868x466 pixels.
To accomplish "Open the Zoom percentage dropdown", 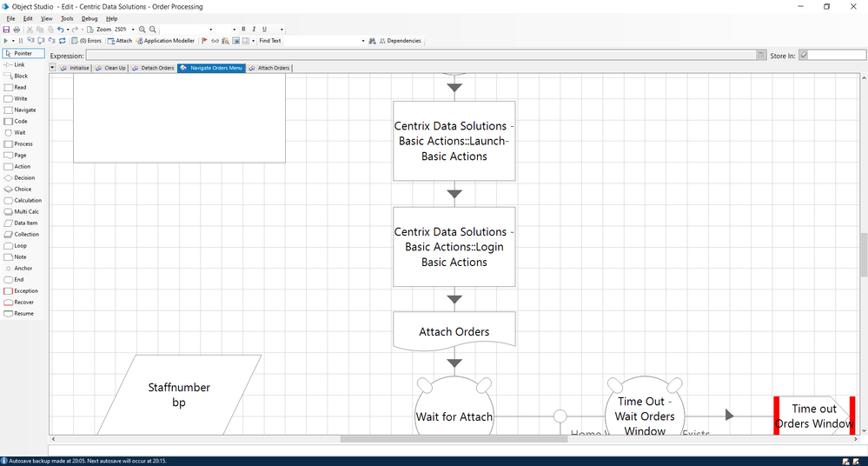I will tap(133, 30).
